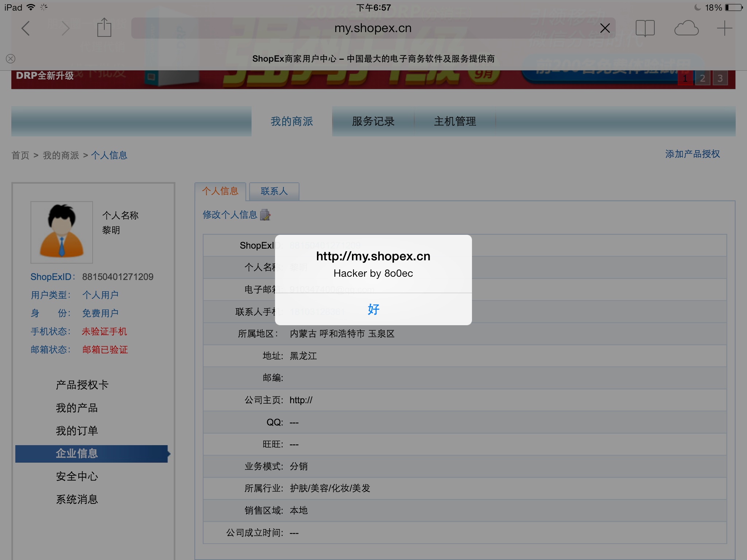Click the 添加产品授权 link
The image size is (747, 560).
(x=693, y=154)
